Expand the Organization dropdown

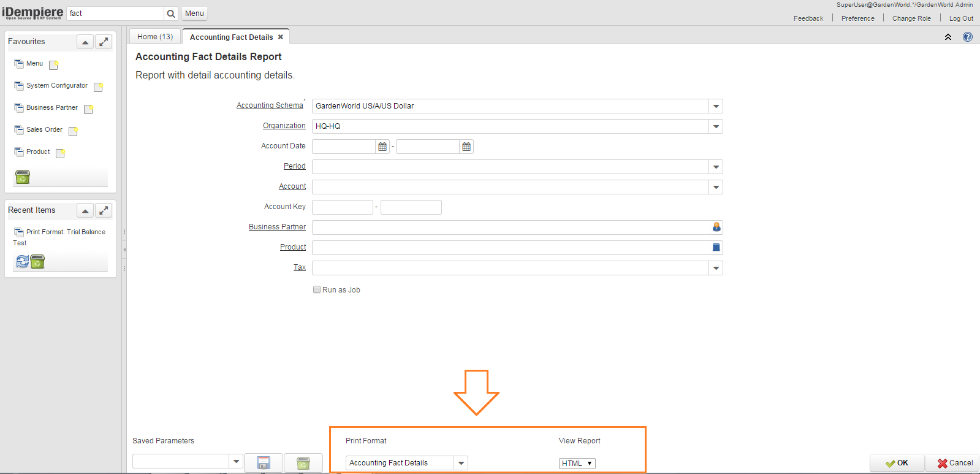[716, 126]
